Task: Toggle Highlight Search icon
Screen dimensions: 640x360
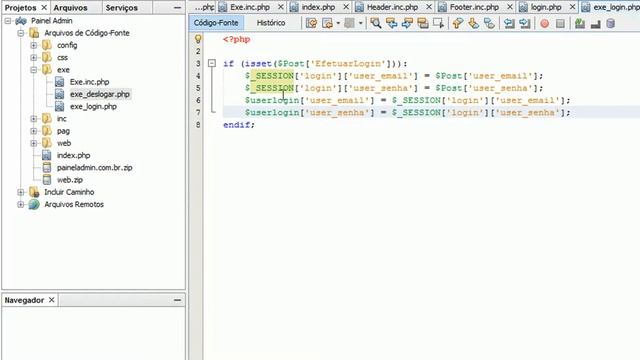Action: tap(422, 23)
